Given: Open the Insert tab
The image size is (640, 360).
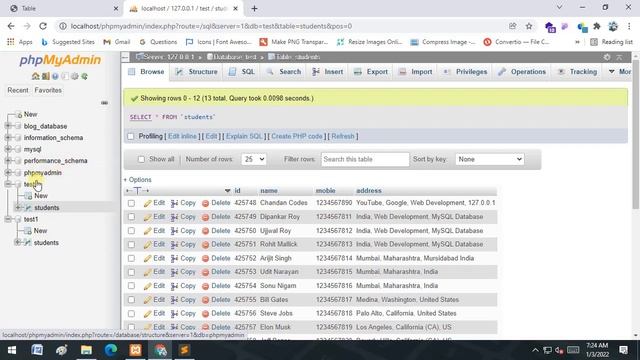Looking at the screenshot, I should click(x=328, y=72).
